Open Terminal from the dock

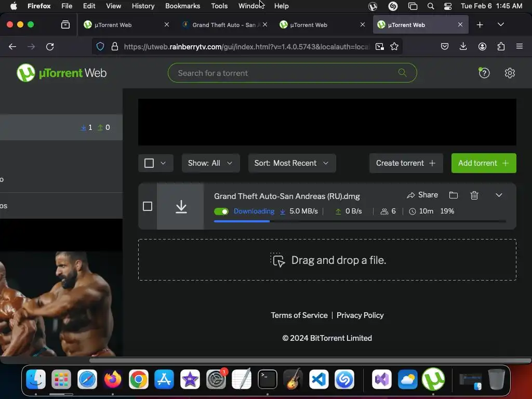pos(268,379)
